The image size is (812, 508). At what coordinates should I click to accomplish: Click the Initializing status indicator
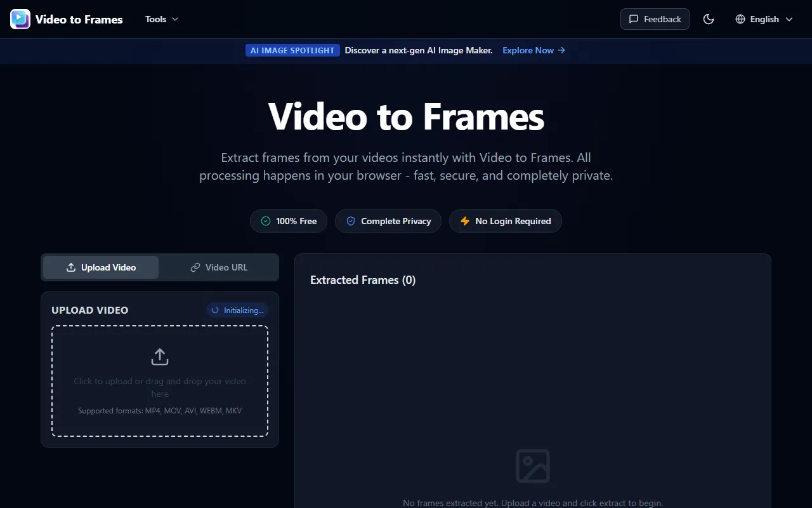click(x=237, y=310)
